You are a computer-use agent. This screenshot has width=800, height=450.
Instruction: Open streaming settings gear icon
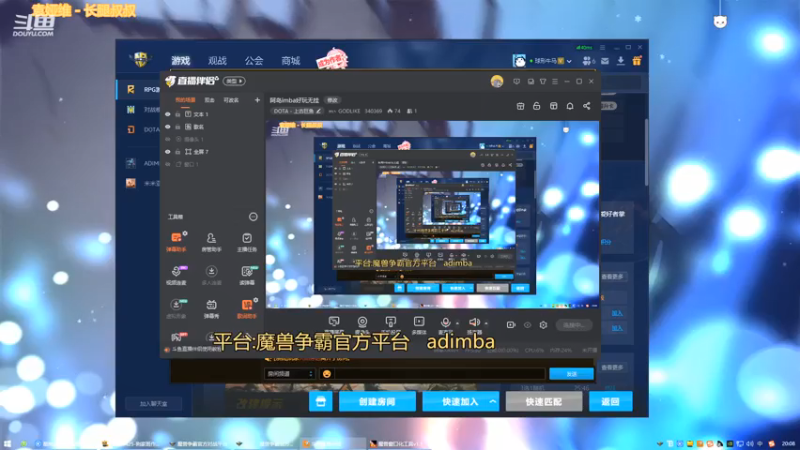[x=543, y=325]
